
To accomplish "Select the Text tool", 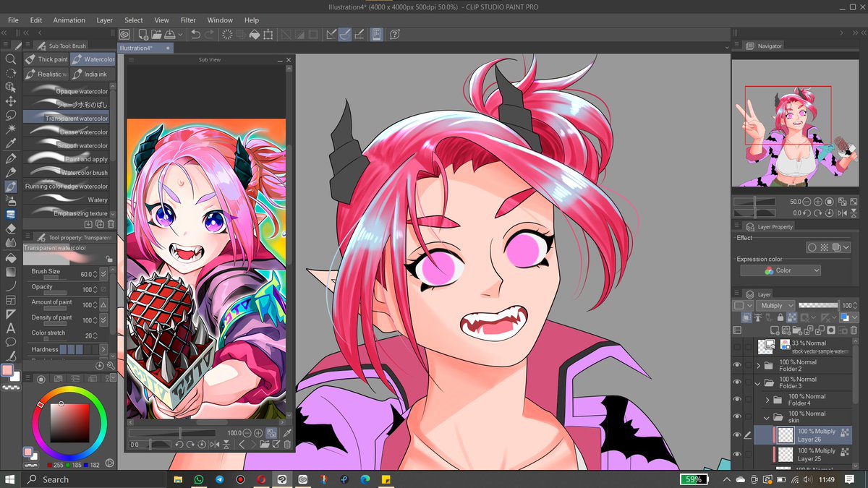I will [11, 328].
